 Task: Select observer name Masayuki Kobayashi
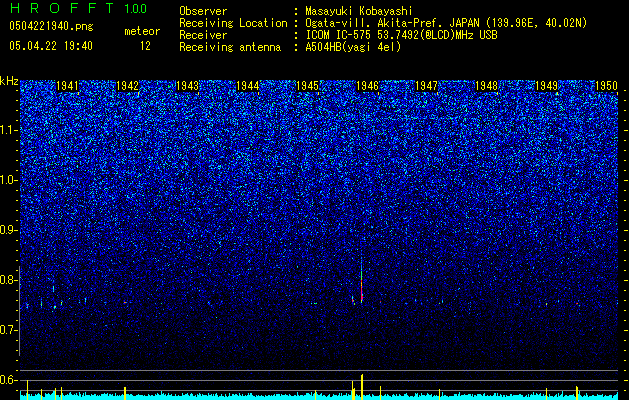point(359,12)
